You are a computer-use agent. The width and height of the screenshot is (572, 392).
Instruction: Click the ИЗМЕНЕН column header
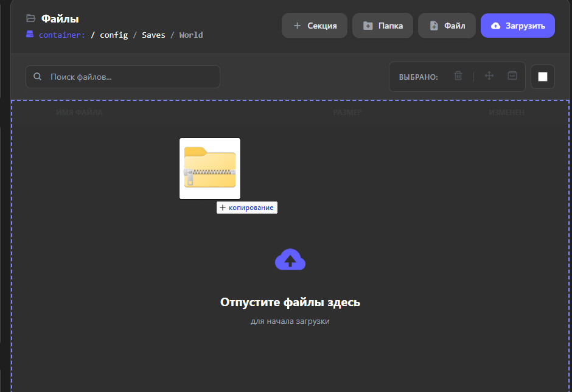[506, 113]
